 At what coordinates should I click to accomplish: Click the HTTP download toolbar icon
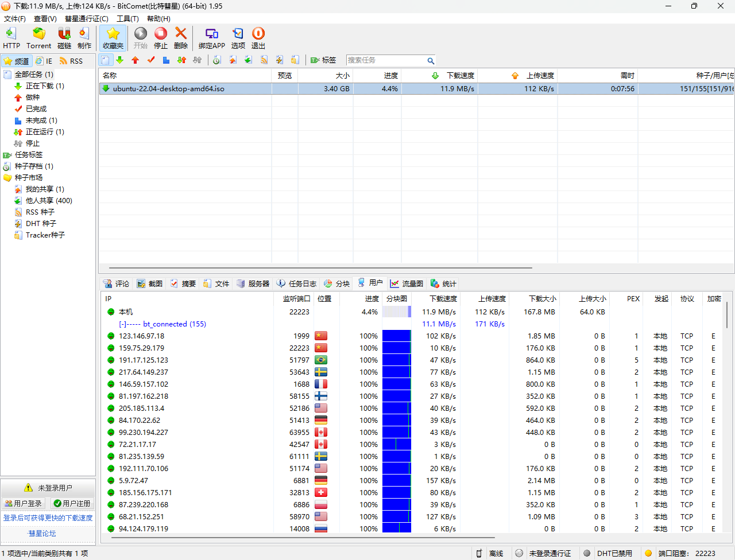11,38
